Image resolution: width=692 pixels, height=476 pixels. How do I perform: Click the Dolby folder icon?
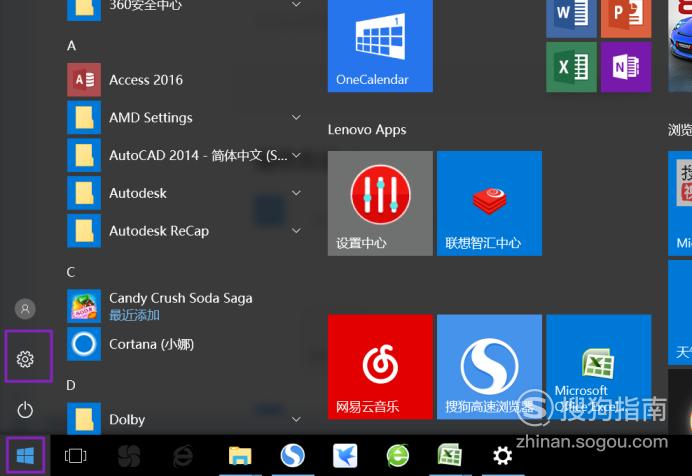pos(84,419)
